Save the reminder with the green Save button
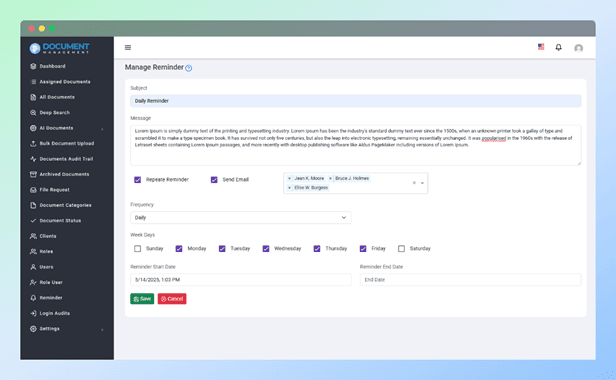The width and height of the screenshot is (616, 380). click(142, 299)
